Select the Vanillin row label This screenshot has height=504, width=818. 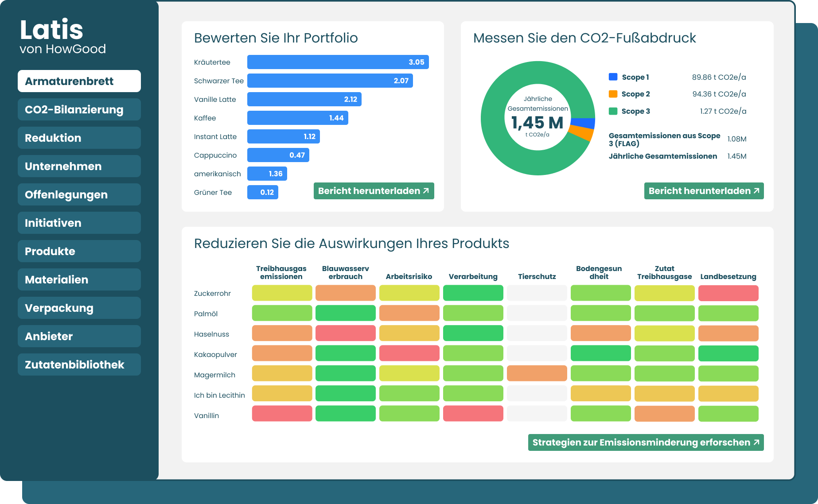pos(206,415)
